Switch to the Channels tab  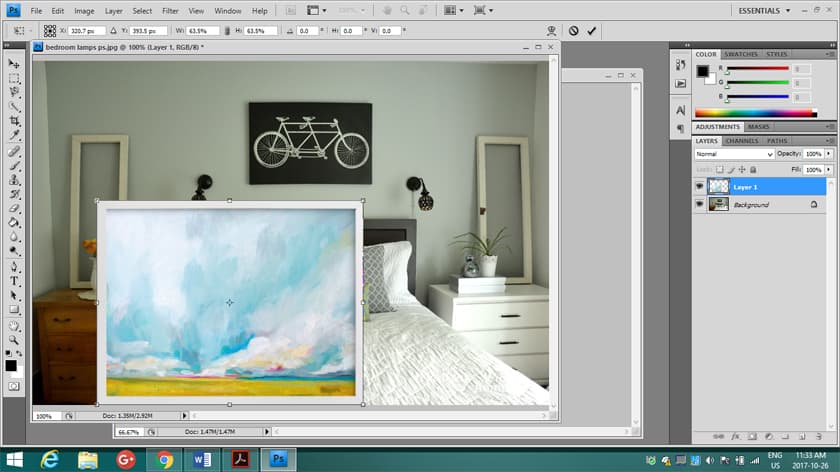click(x=742, y=140)
